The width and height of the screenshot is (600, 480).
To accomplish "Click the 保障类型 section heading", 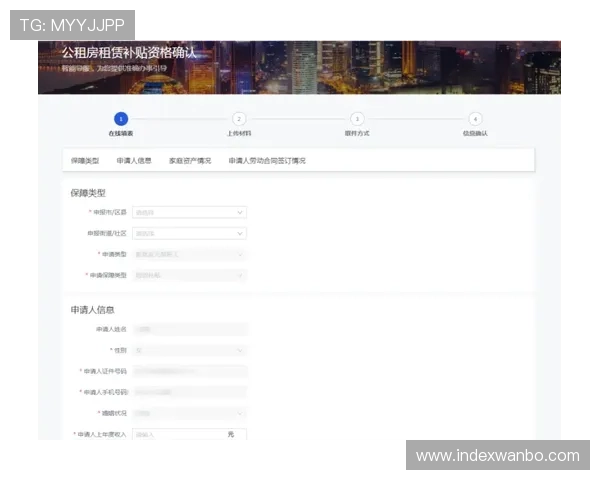I will pos(88,193).
